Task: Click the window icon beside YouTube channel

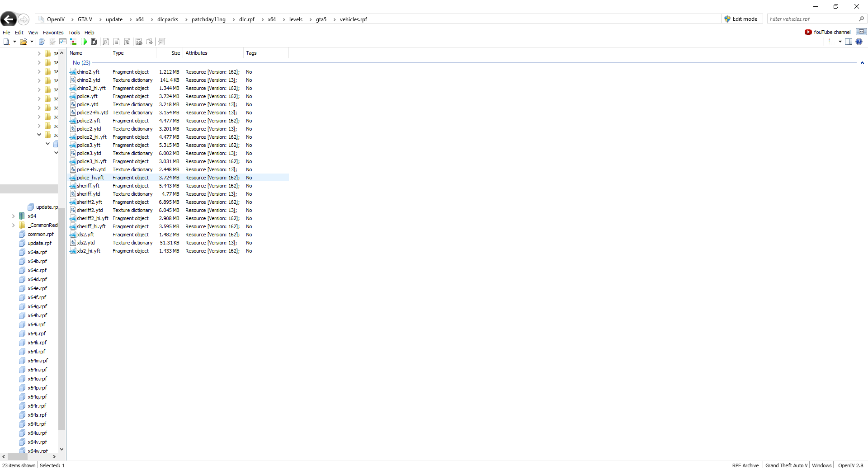Action: pyautogui.click(x=861, y=32)
